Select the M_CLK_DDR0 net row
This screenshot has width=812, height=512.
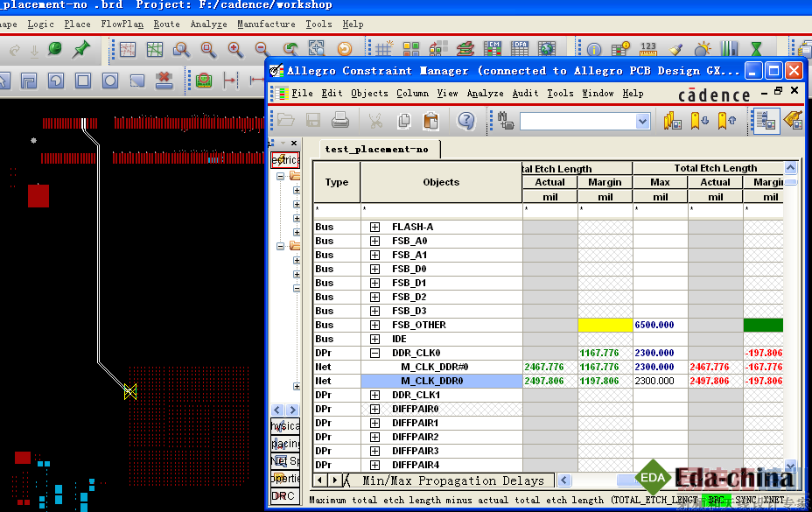[x=431, y=382]
